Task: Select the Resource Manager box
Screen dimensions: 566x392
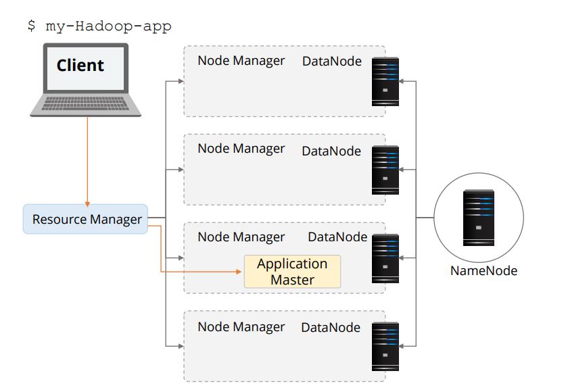Action: 86,219
